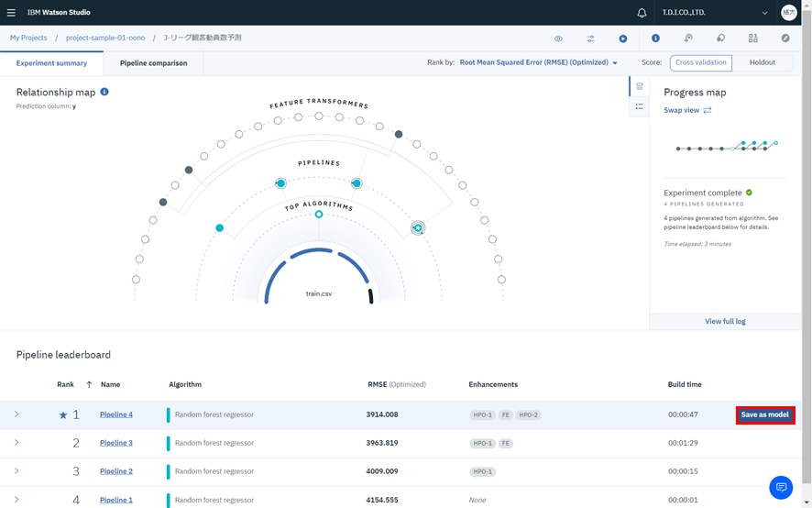812x508 pixels.
Task: Click Save as model button
Action: tap(764, 414)
